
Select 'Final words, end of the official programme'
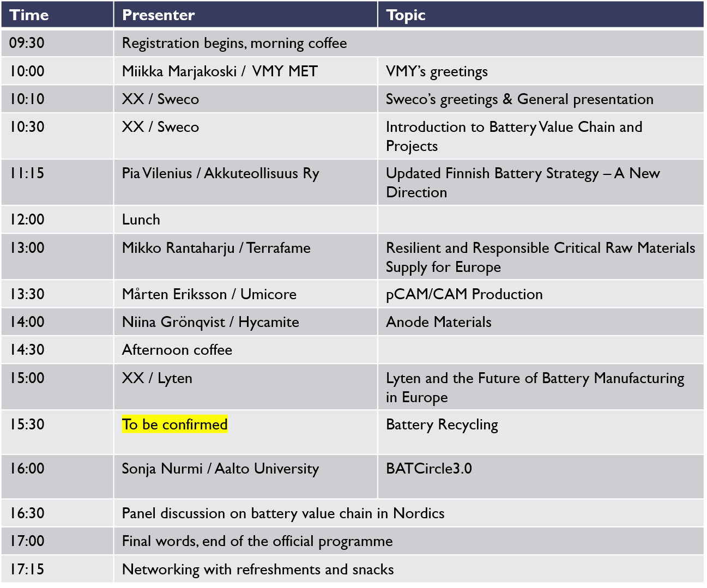409,541
